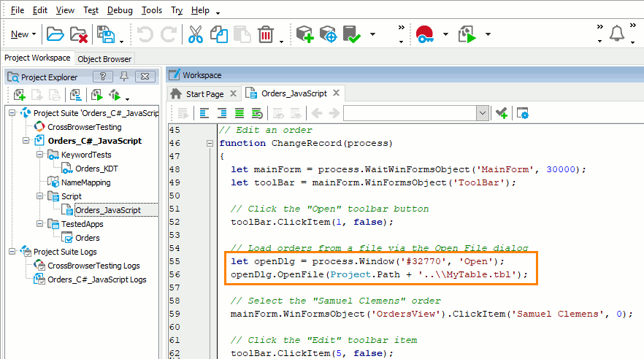This screenshot has height=359, width=644.
Task: Click the editor settings gear icon
Action: pyautogui.click(x=523, y=113)
